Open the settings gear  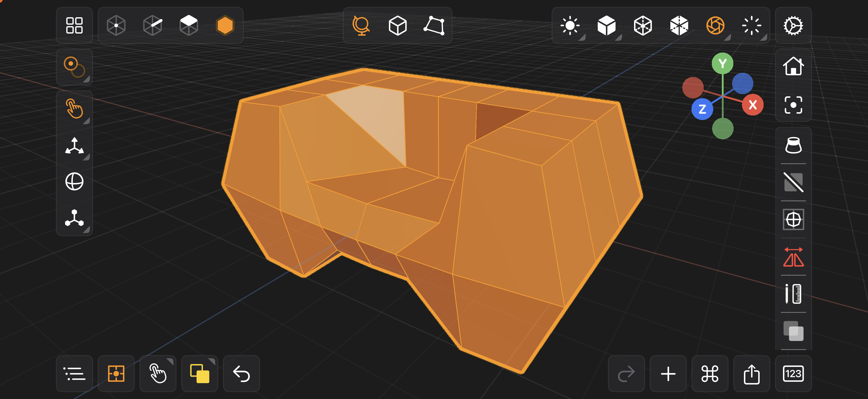pyautogui.click(x=793, y=26)
